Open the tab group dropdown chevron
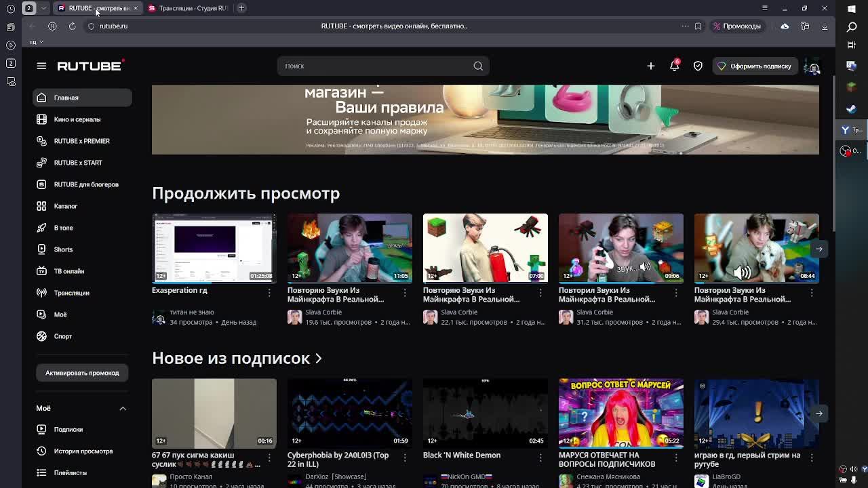The height and width of the screenshot is (488, 868). 43,8
